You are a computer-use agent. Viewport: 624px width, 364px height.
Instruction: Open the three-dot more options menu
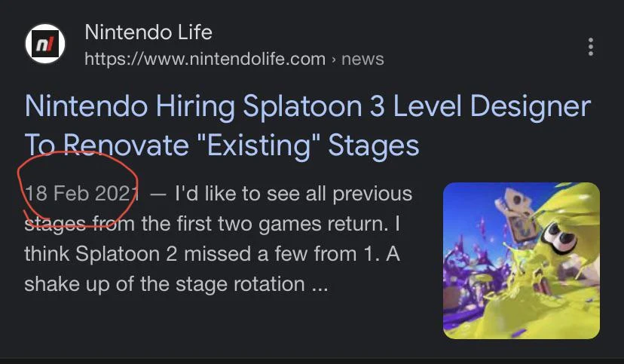click(591, 47)
